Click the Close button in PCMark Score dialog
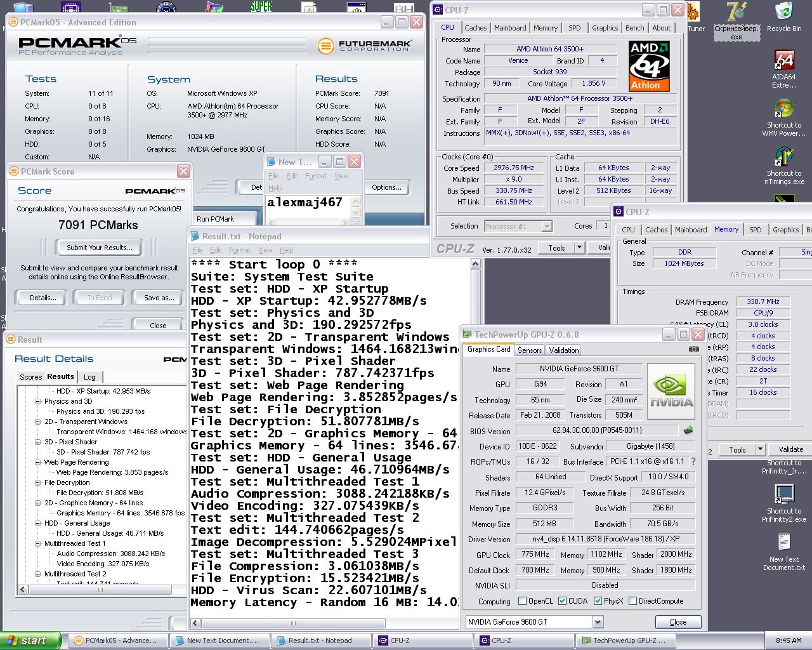The width and height of the screenshot is (812, 650). pyautogui.click(x=159, y=325)
